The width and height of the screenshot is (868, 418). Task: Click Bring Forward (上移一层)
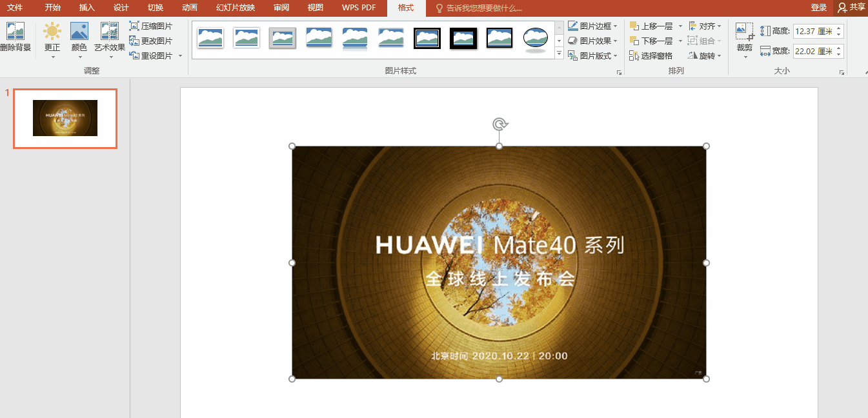click(652, 26)
